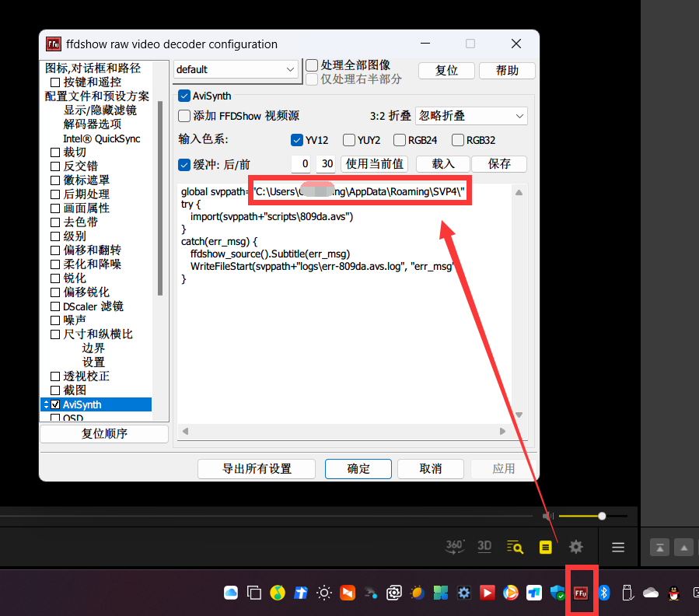Enable the YUY2 colorspace checkbox
This screenshot has height=616, width=699.
pos(349,140)
